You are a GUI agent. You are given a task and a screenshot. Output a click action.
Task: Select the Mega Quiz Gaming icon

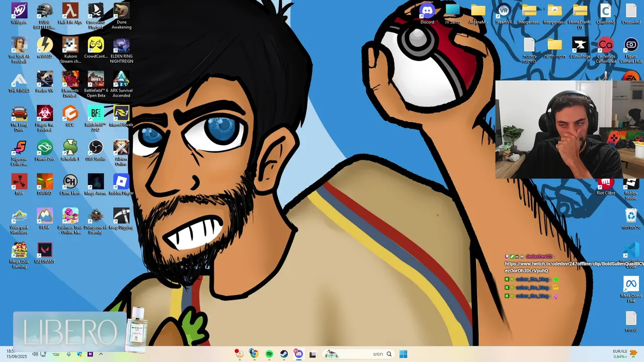click(19, 255)
